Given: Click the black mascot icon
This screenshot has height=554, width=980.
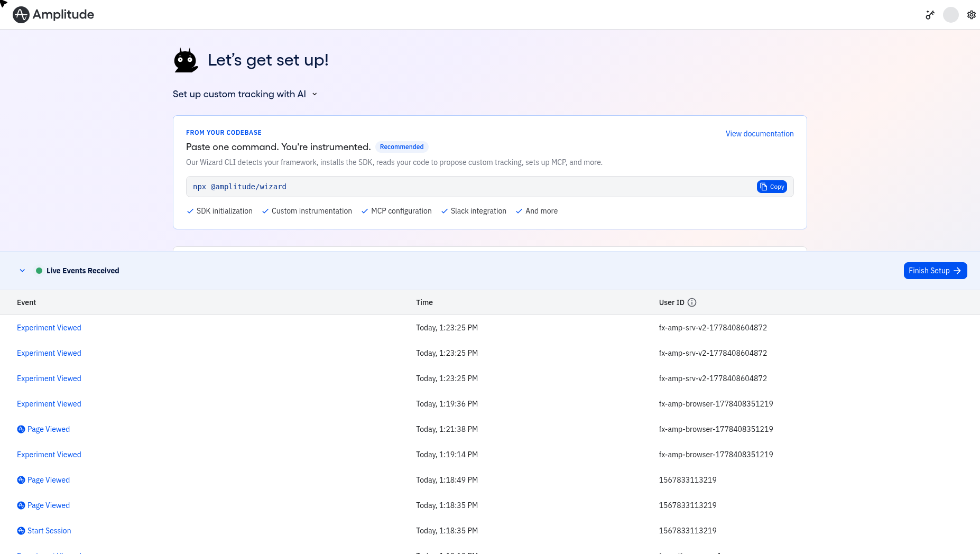Looking at the screenshot, I should coord(186,60).
